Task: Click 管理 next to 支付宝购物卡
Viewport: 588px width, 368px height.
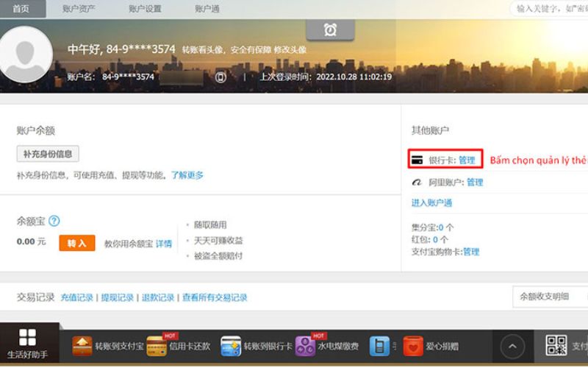Action: point(471,252)
